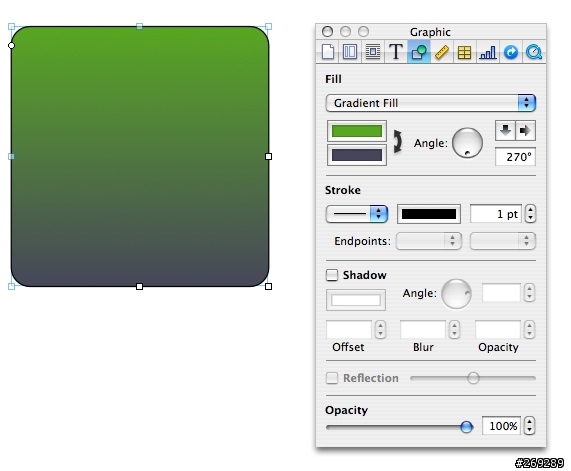The width and height of the screenshot is (571, 471).
Task: Click the shape's right-middle resize handle
Action: (268, 156)
